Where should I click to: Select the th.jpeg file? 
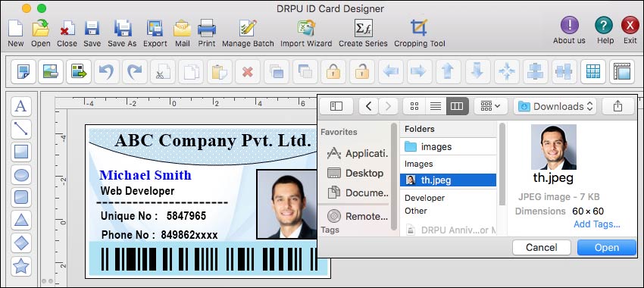point(449,180)
